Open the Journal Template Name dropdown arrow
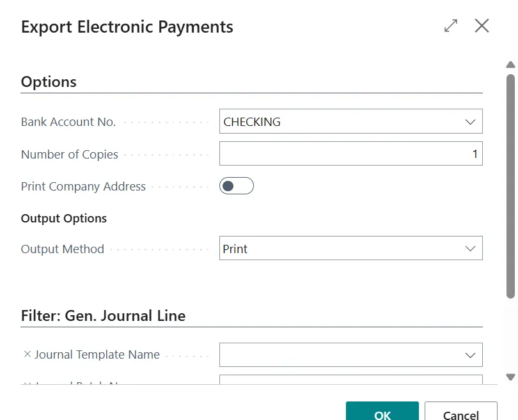518x420 pixels. [x=470, y=355]
